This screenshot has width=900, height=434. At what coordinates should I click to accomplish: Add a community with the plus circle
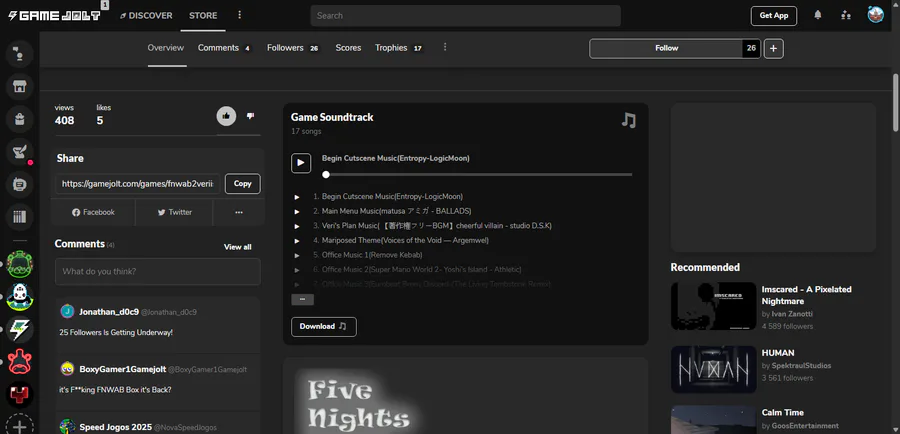[x=20, y=427]
